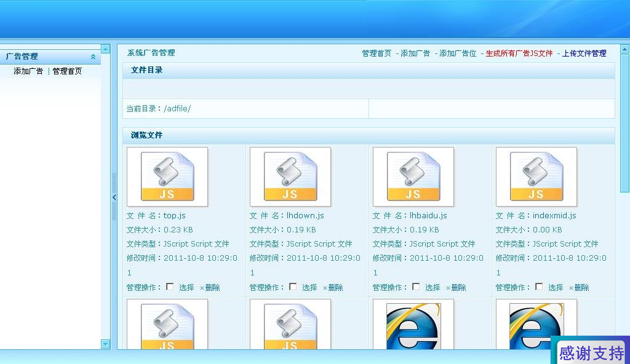Open the second JS file icon in the second row
Viewport: 630px width, 364px height.
pos(290,325)
